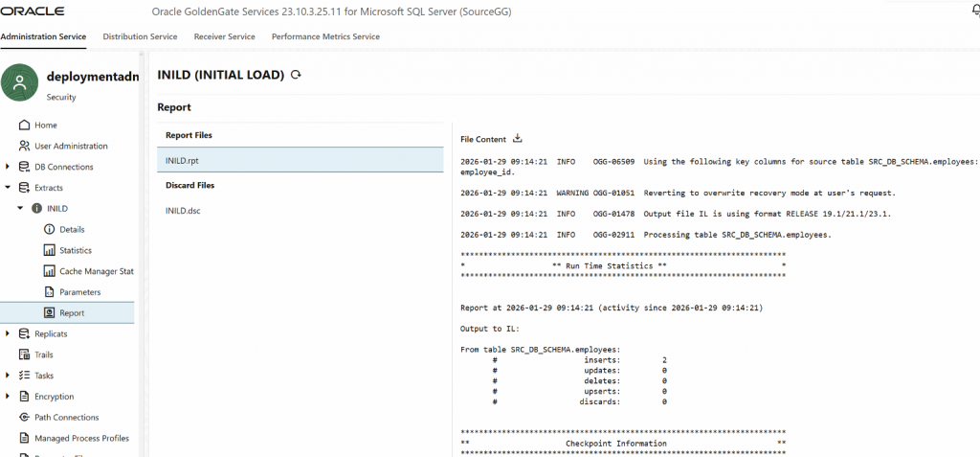Viewport: 980px width, 457px height.
Task: Click the OGG-06509 key columns message
Action: (719, 167)
